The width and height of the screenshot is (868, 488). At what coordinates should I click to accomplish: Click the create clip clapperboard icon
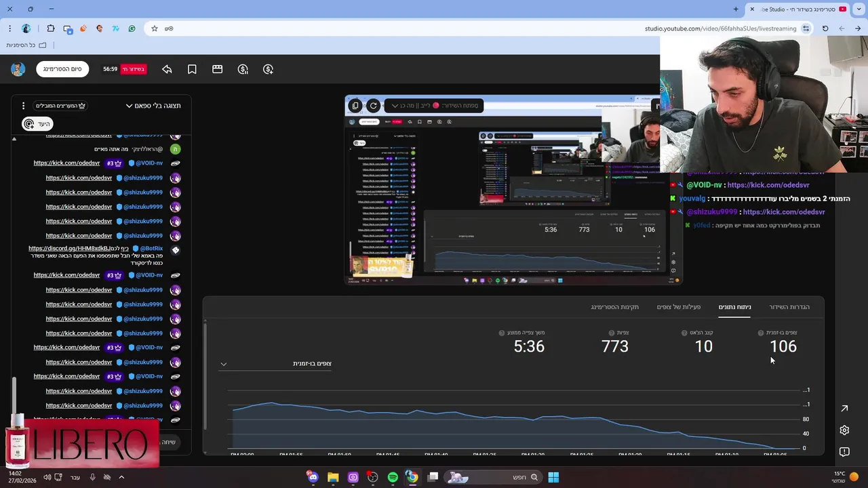[217, 69]
